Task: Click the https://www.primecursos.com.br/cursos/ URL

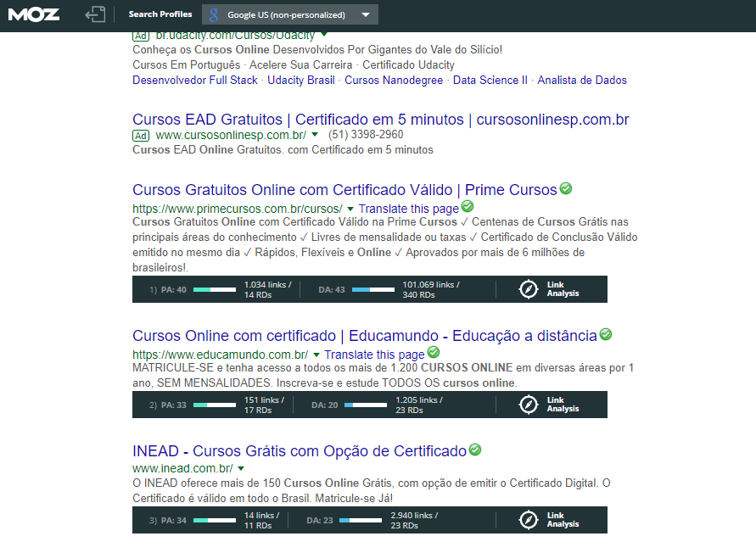Action: coord(238,209)
